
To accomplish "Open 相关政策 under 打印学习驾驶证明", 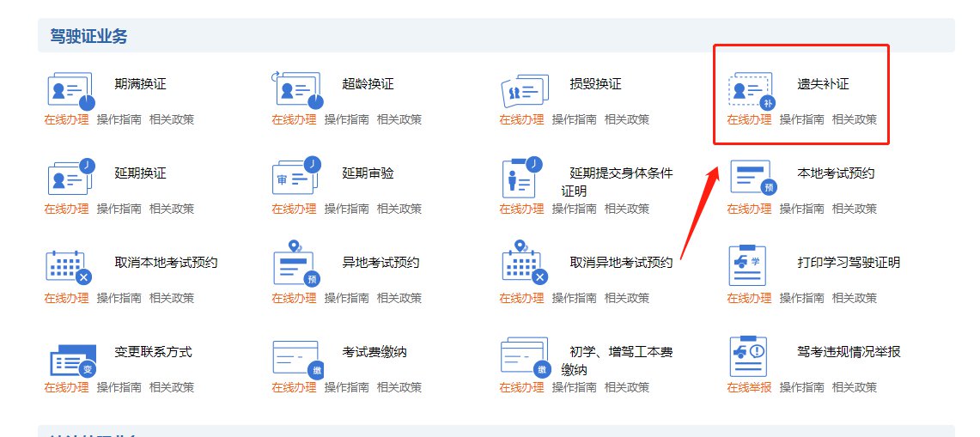I will tap(855, 298).
